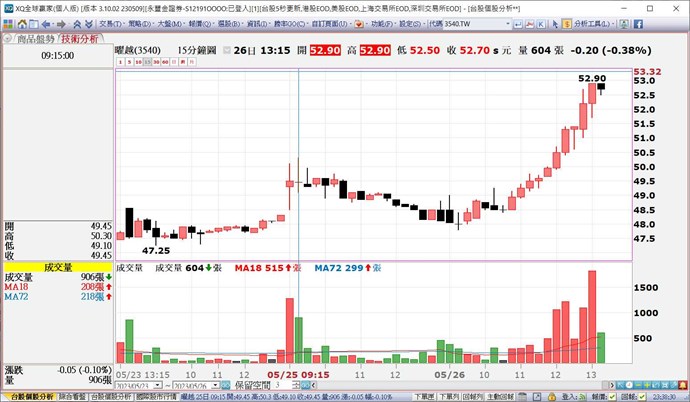Screen dimensions: 690x402
Task: Select the 15-minute chart interval
Action: click(x=147, y=62)
